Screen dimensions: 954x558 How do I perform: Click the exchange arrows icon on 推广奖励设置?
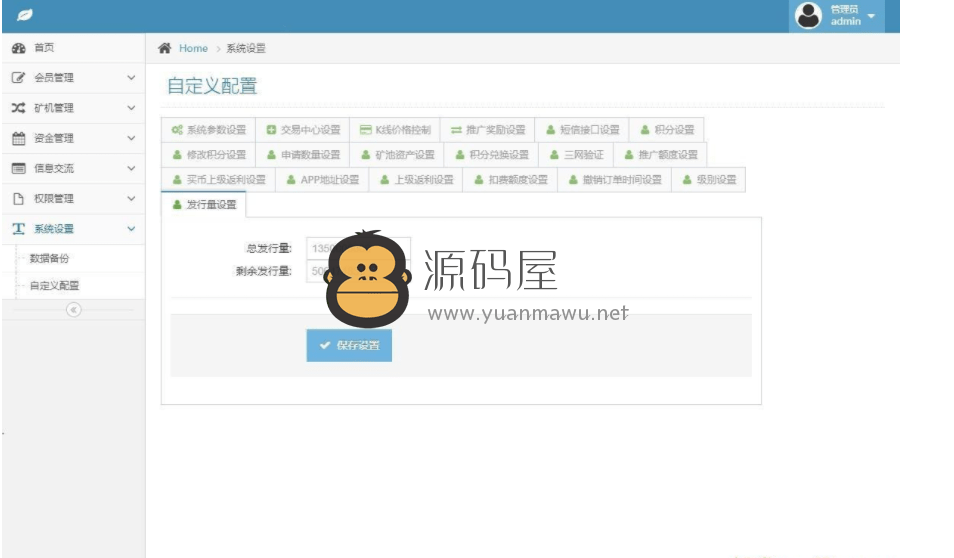tap(456, 130)
